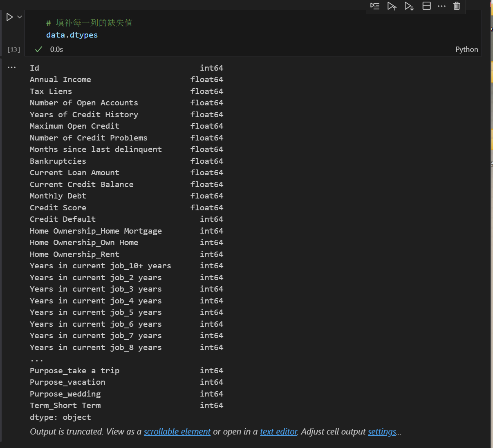Viewport: 493px width, 448px height.
Task: Split the cell using the split icon
Action: (x=426, y=6)
